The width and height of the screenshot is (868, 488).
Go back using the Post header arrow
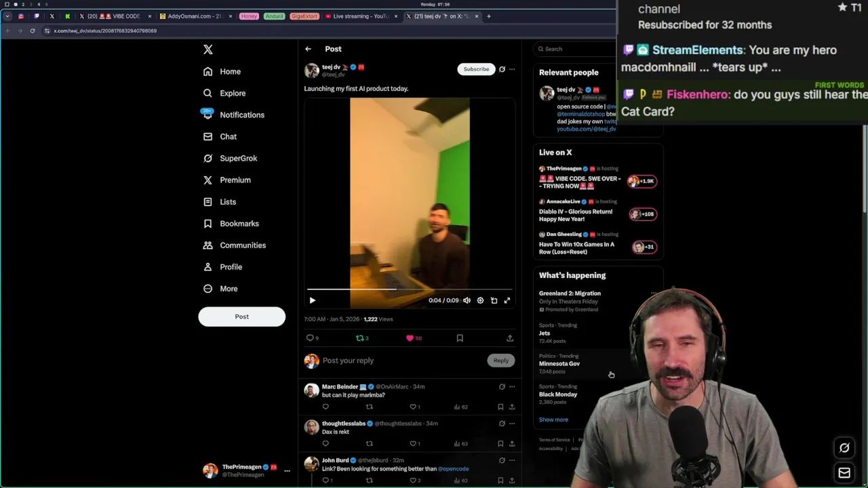[308, 49]
